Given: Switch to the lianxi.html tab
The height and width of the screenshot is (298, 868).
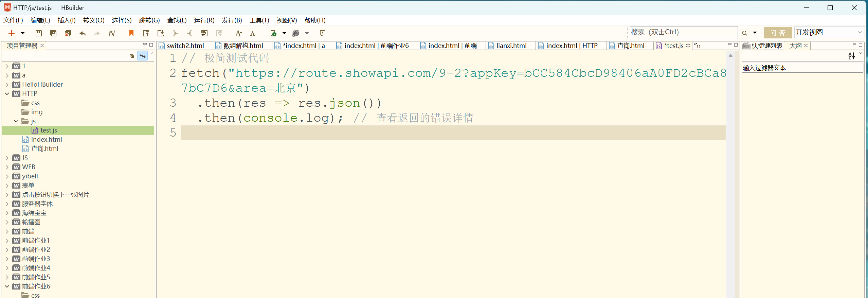Looking at the screenshot, I should pyautogui.click(x=511, y=46).
